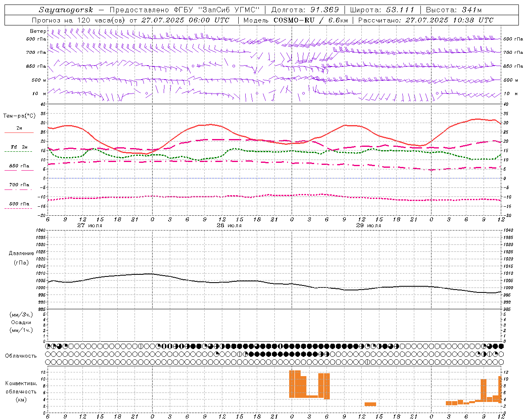Click the 'Ветер' wind panel label

[x=38, y=31]
